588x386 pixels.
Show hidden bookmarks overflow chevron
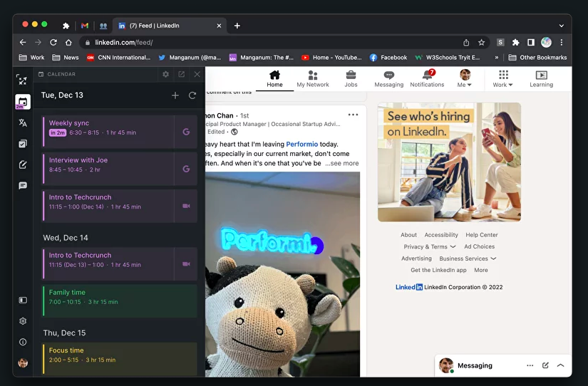tap(497, 58)
